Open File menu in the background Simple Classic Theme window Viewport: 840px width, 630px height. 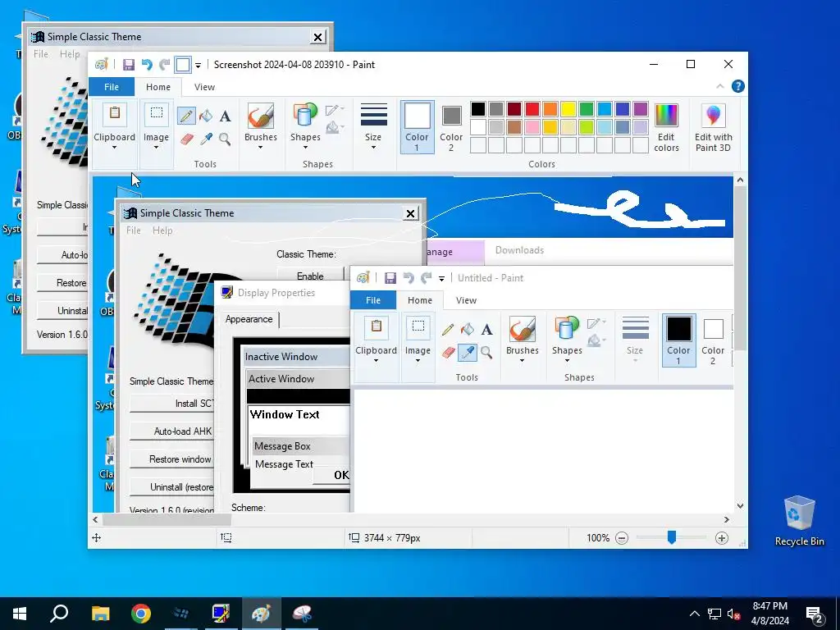41,53
